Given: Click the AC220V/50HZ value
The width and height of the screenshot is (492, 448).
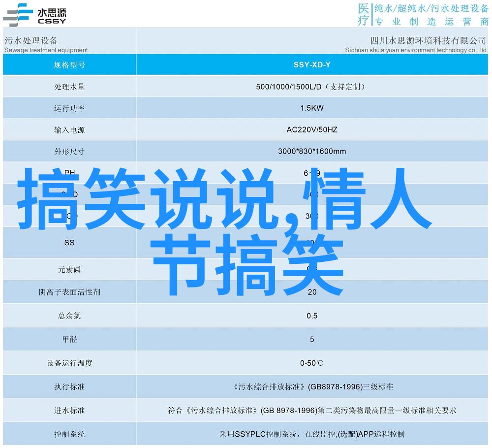Looking at the screenshot, I should pyautogui.click(x=312, y=129).
